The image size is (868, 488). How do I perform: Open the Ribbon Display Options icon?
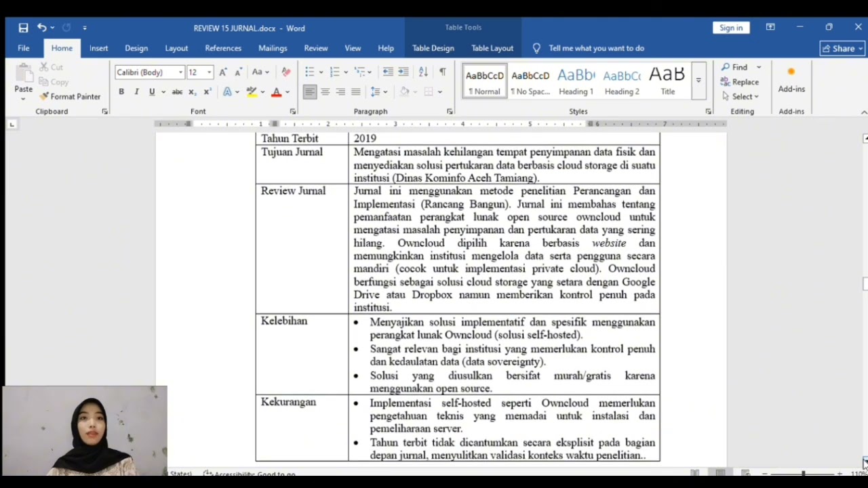click(770, 28)
